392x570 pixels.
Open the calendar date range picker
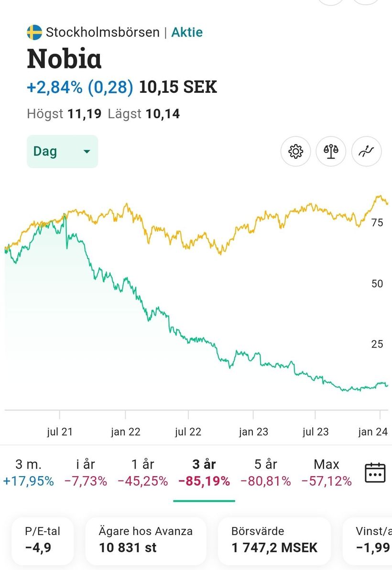pyautogui.click(x=375, y=472)
